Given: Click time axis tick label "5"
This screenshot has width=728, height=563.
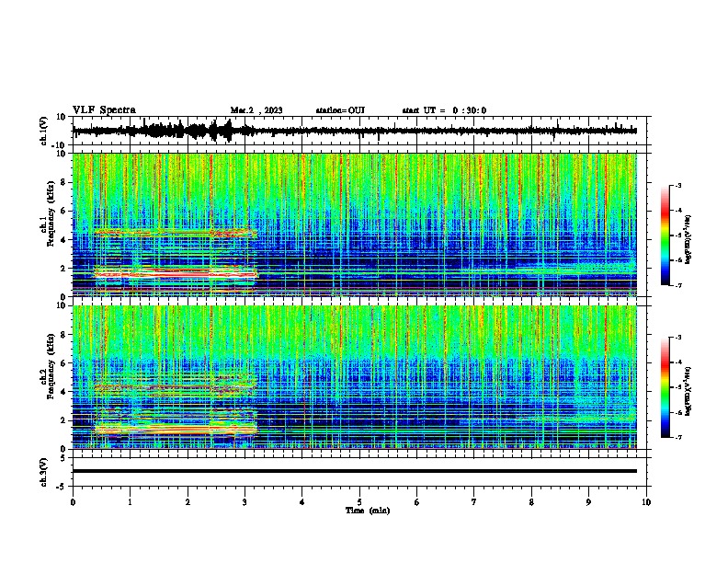Looking at the screenshot, I should 359,502.
